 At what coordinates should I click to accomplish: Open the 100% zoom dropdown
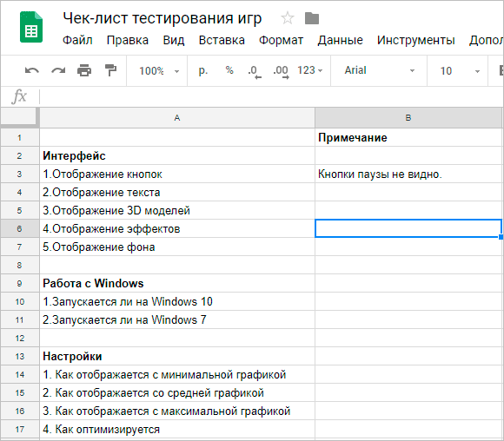(x=158, y=70)
